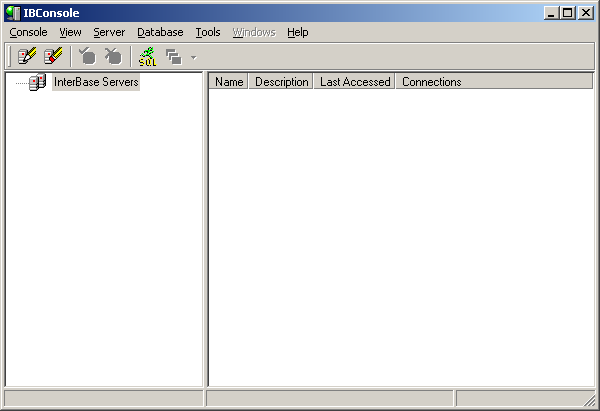Open the Database menu
The image size is (600, 411).
160,32
